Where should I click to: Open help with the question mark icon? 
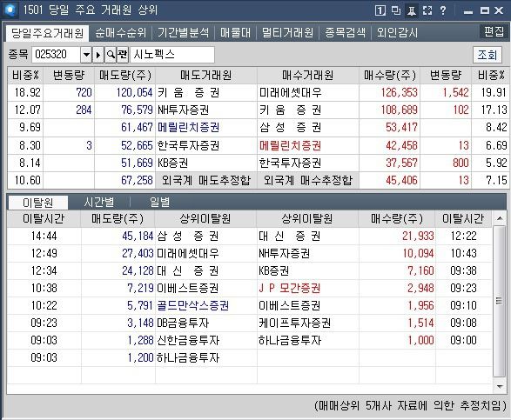click(442, 10)
